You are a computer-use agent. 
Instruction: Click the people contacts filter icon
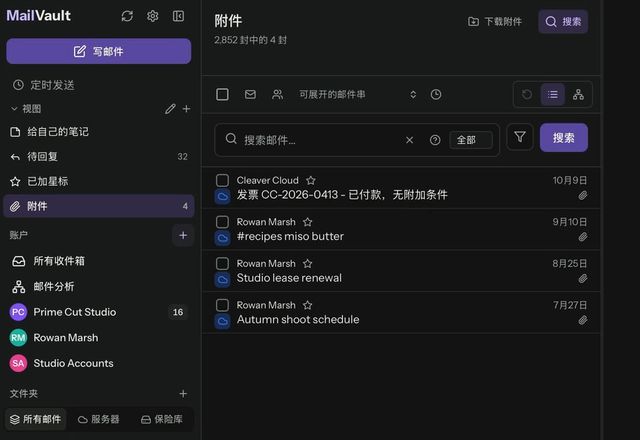tap(278, 95)
